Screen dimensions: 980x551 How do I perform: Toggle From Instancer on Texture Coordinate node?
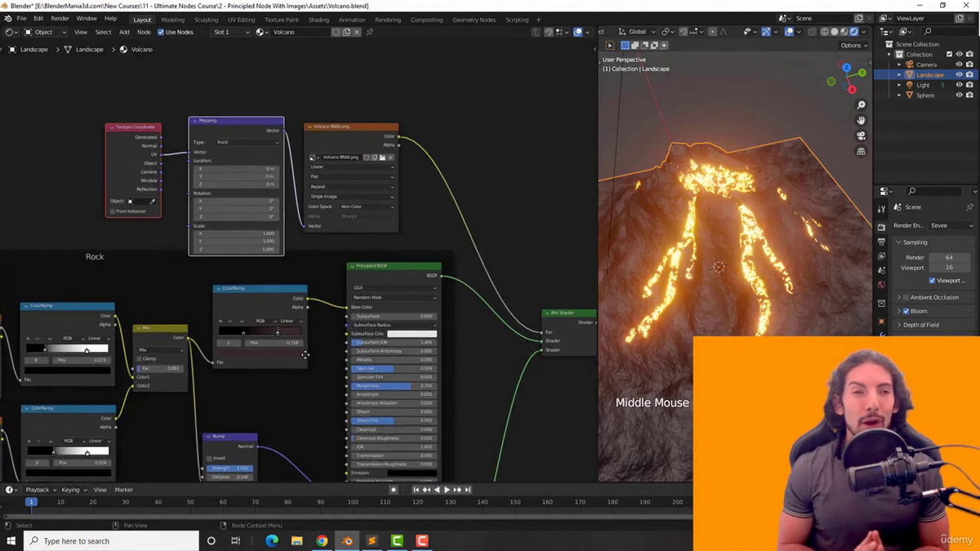coord(113,211)
